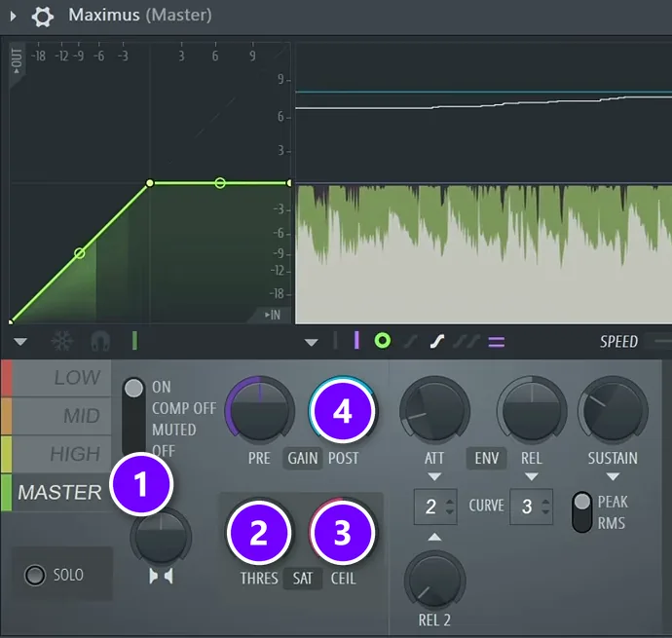Expand the arrow below REL

[532, 476]
